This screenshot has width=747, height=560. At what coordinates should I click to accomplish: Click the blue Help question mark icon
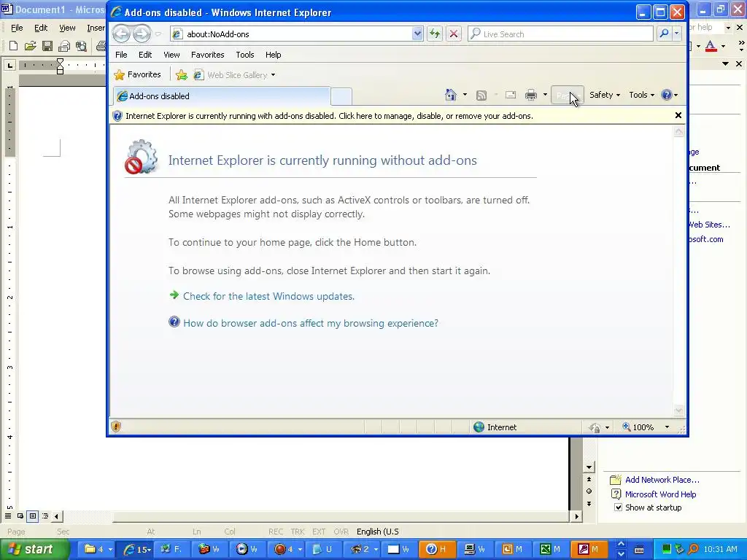[x=667, y=95]
